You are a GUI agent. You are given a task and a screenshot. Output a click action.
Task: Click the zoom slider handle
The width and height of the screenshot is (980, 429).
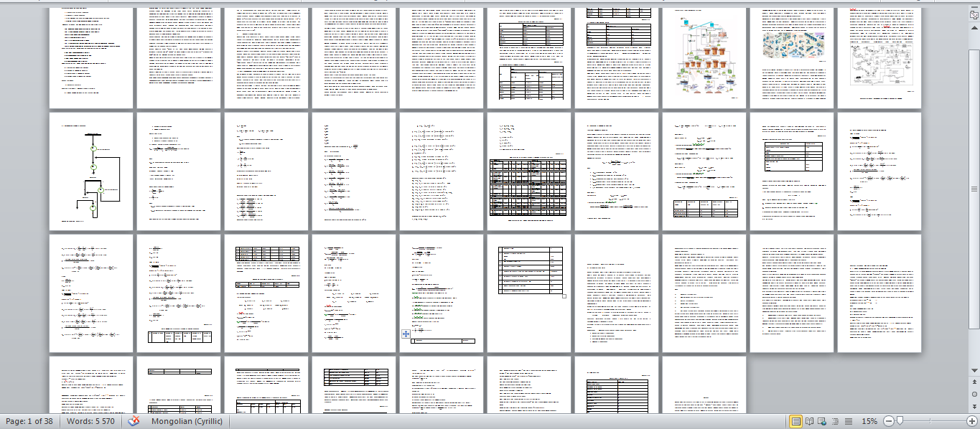pyautogui.click(x=899, y=421)
